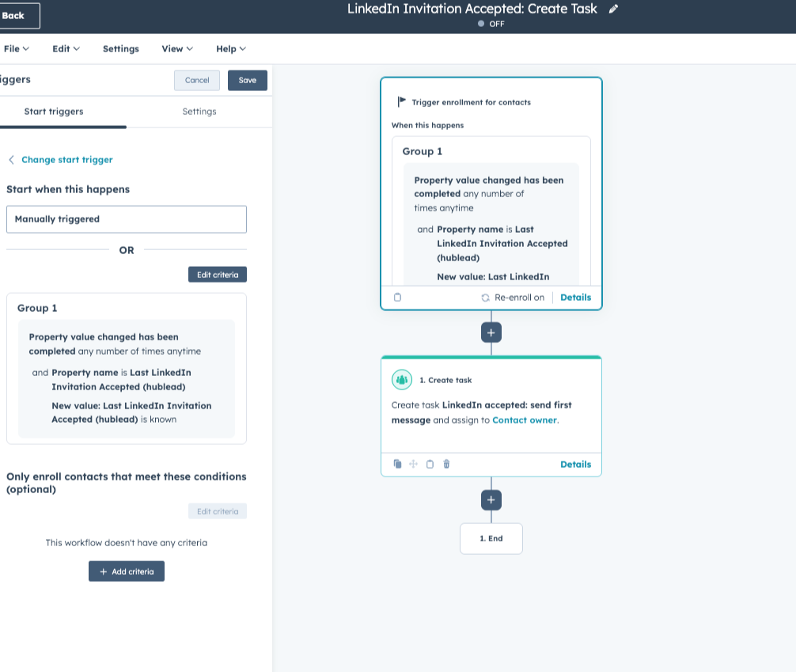796x672 pixels.
Task: Click Edit criteria above Group 1
Action: click(218, 275)
